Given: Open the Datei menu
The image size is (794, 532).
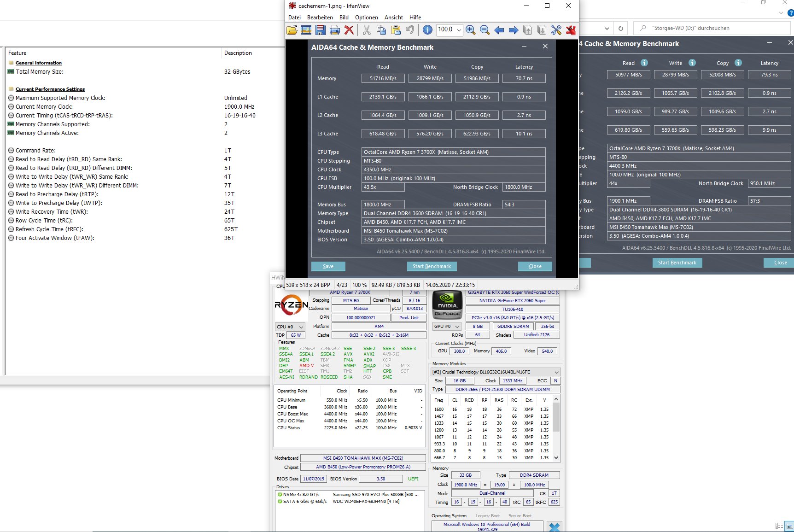Looking at the screenshot, I should click(294, 18).
